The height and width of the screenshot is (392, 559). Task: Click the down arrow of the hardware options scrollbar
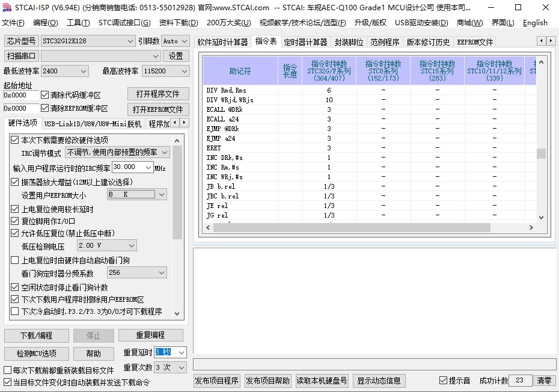point(177,313)
